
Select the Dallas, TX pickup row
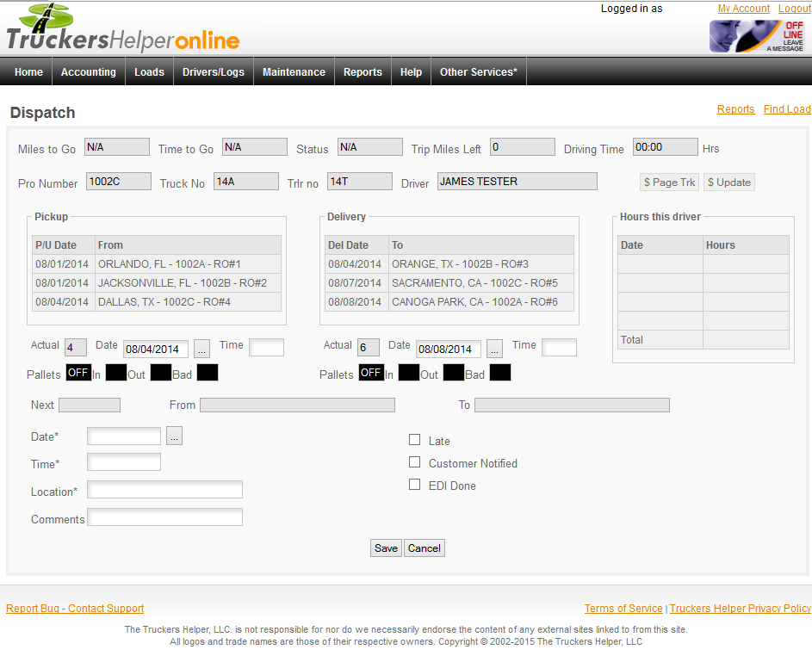click(157, 302)
